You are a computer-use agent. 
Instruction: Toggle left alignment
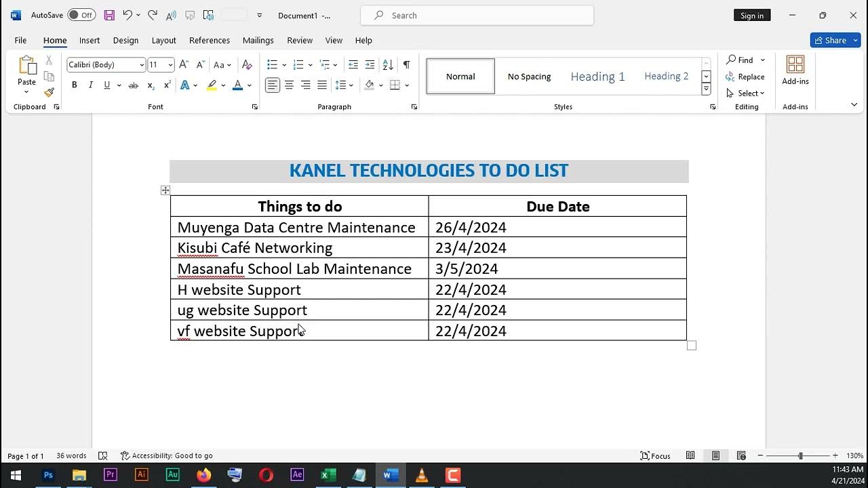[273, 85]
